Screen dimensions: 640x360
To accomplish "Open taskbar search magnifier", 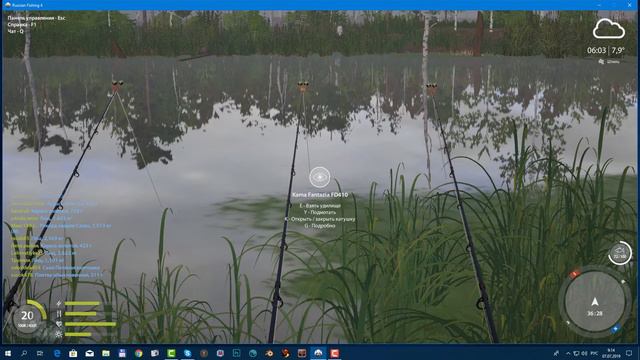I will pos(24,353).
